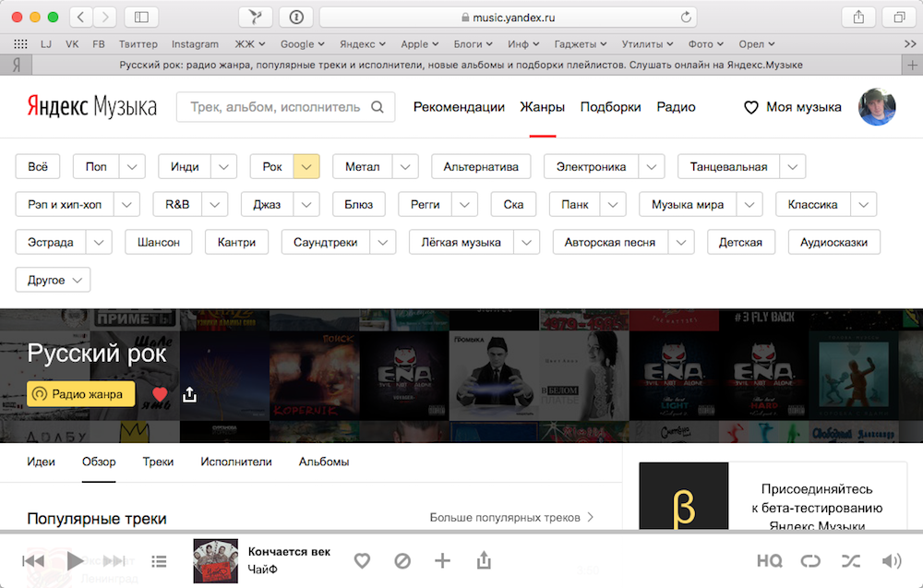923x588 pixels.
Task: Switch to the Альбомы tab
Action: click(x=324, y=462)
